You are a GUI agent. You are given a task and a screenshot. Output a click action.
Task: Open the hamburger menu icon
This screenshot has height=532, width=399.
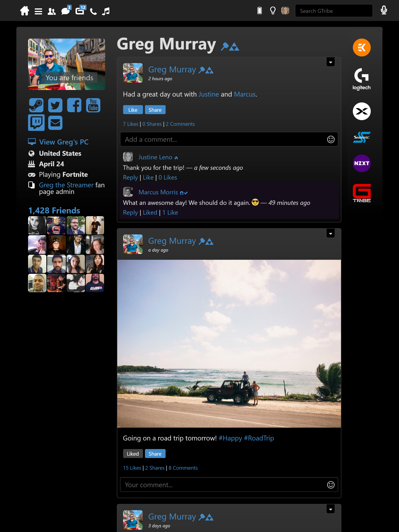(38, 11)
